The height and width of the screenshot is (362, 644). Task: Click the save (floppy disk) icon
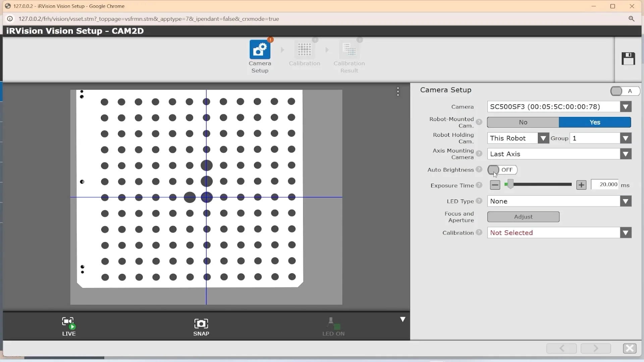point(628,59)
